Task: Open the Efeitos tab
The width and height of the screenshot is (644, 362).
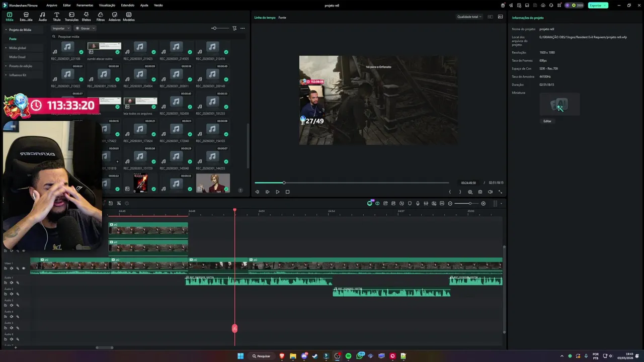Action: (x=86, y=17)
